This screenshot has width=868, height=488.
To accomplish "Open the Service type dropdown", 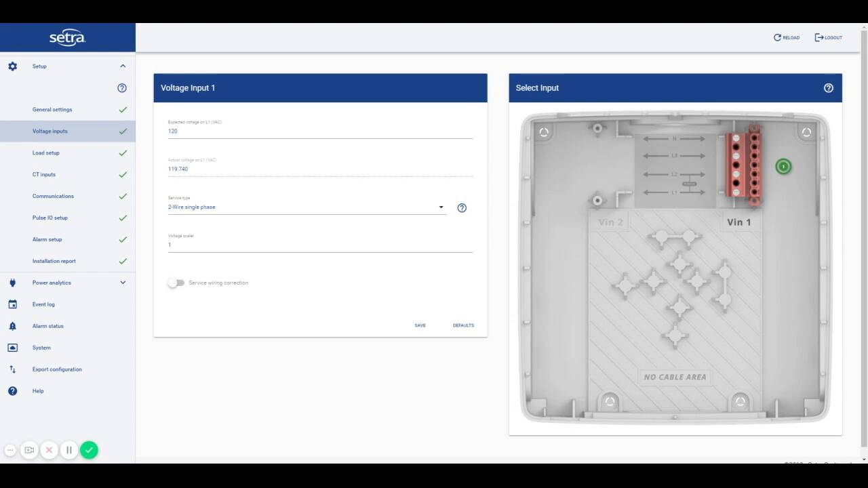I will (x=307, y=207).
